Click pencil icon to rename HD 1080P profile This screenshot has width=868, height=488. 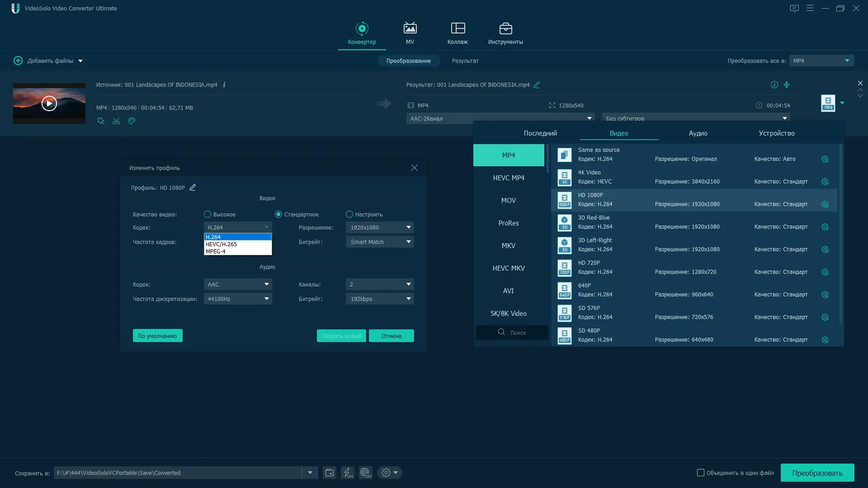tap(193, 188)
